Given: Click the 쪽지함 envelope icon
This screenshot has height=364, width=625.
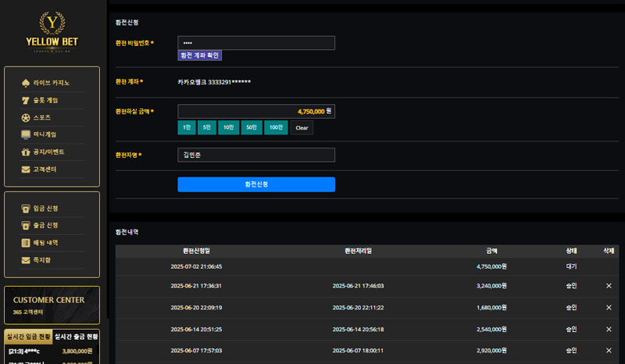Looking at the screenshot, I should click(26, 260).
